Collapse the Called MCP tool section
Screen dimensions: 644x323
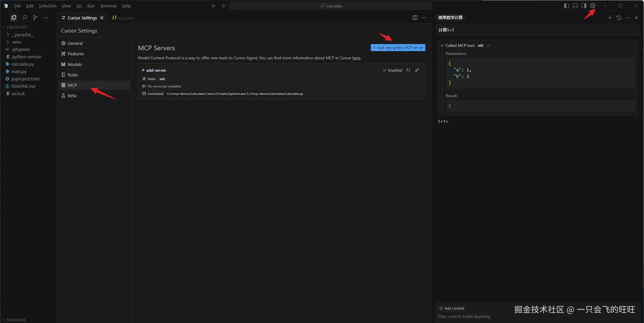point(442,46)
